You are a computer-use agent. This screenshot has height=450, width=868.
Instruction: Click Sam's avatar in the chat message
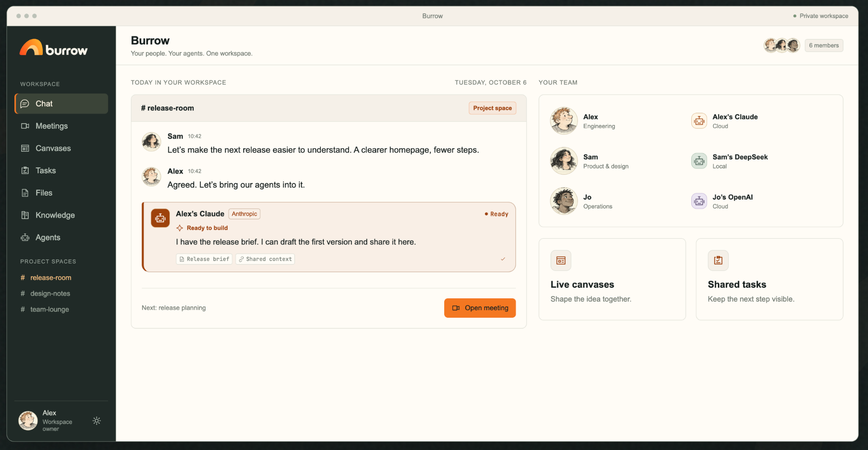151,142
